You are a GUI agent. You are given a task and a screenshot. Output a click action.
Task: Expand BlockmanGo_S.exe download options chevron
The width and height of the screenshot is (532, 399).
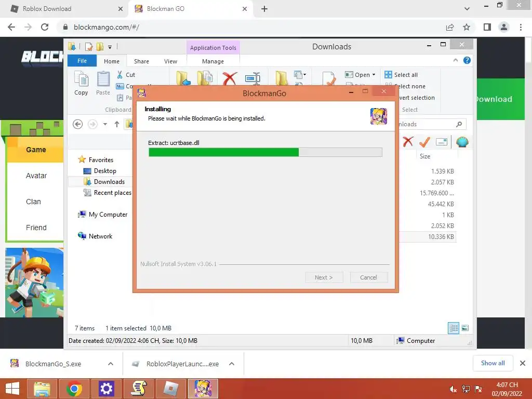(111, 364)
